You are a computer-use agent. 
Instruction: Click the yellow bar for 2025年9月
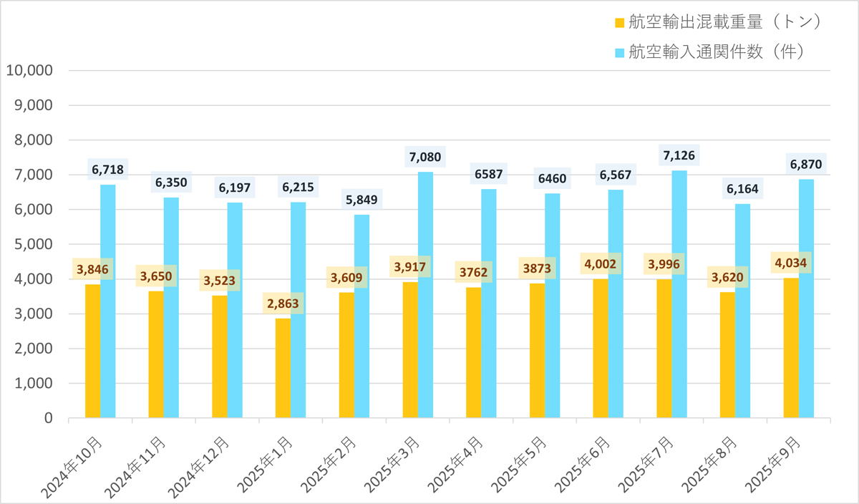(791, 347)
